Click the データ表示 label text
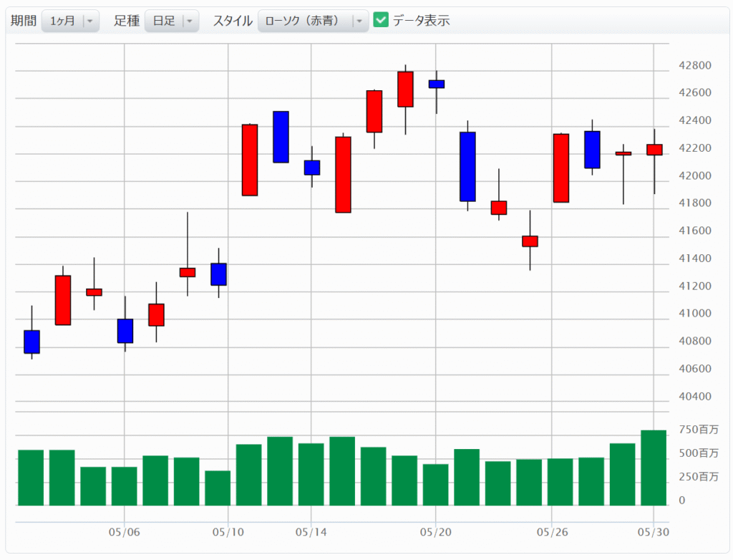This screenshot has height=560, width=733. coord(421,21)
